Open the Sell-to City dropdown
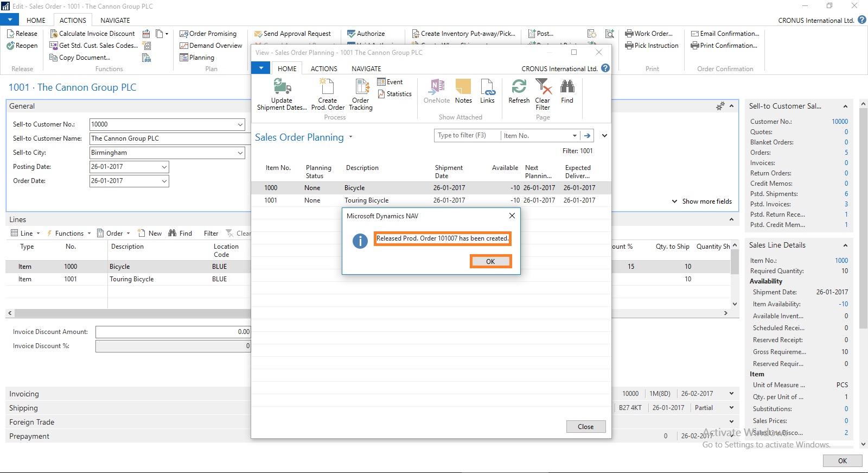This screenshot has width=868, height=473. point(240,153)
